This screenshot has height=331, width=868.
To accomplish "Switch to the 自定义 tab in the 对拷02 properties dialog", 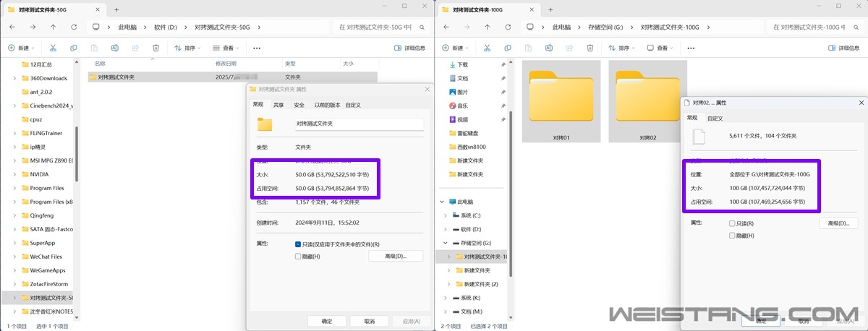I will (x=715, y=118).
